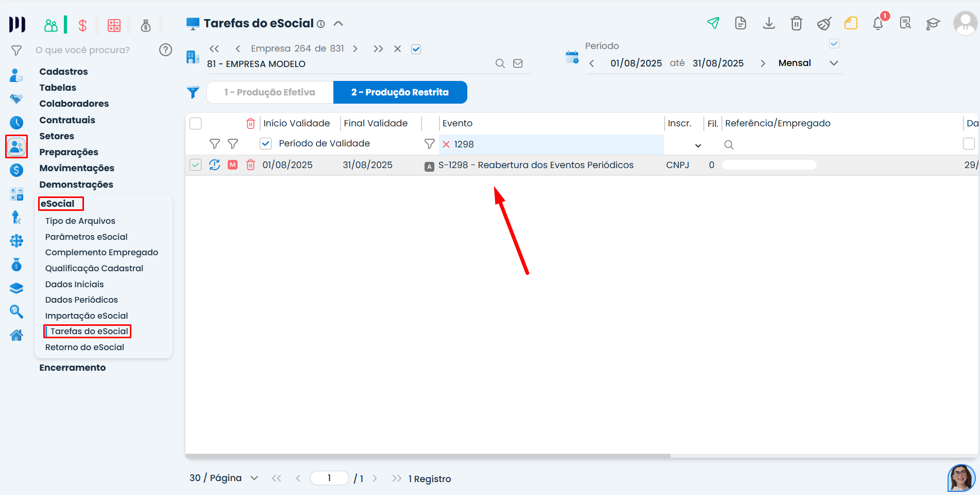The width and height of the screenshot is (980, 495).
Task: Click the sidebar filter funnel icon beside search
Action: 16,51
